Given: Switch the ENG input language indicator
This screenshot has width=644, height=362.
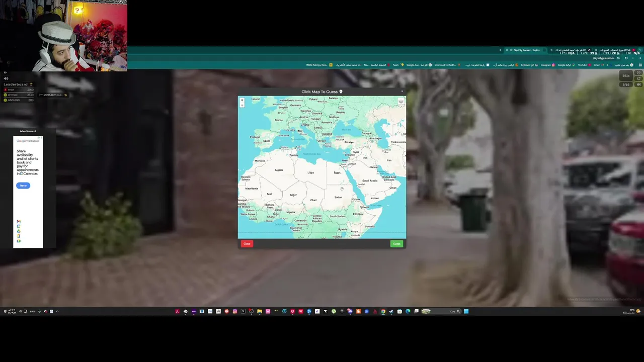Looking at the screenshot, I should click(x=33, y=311).
